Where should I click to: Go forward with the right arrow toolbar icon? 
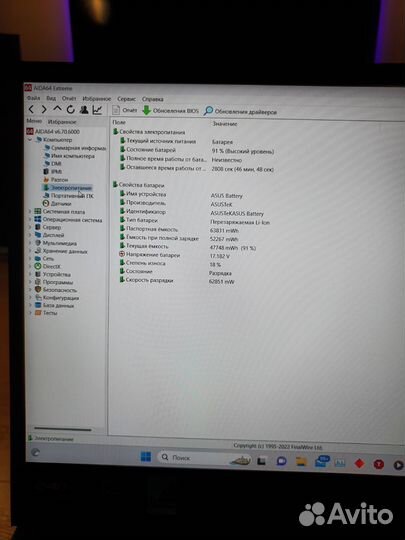pos(44,110)
